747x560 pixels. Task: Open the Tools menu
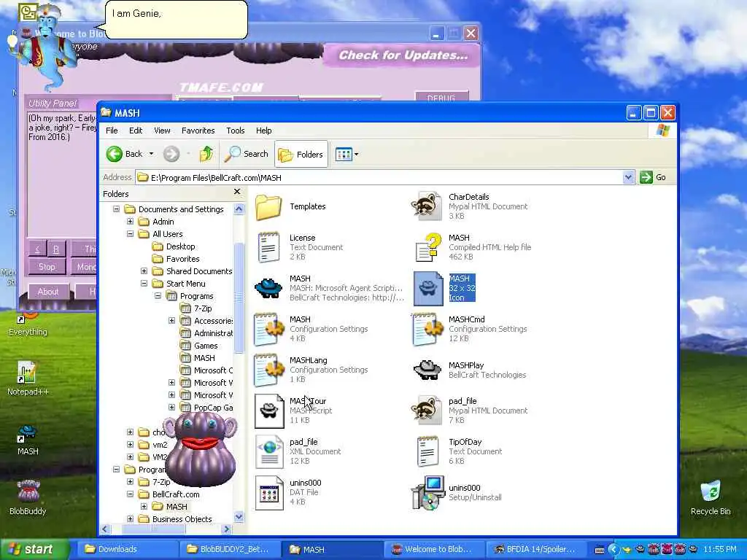[236, 131]
